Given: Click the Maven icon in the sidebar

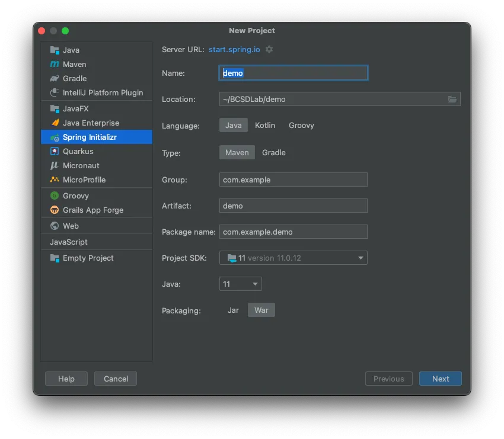Looking at the screenshot, I should click(55, 64).
